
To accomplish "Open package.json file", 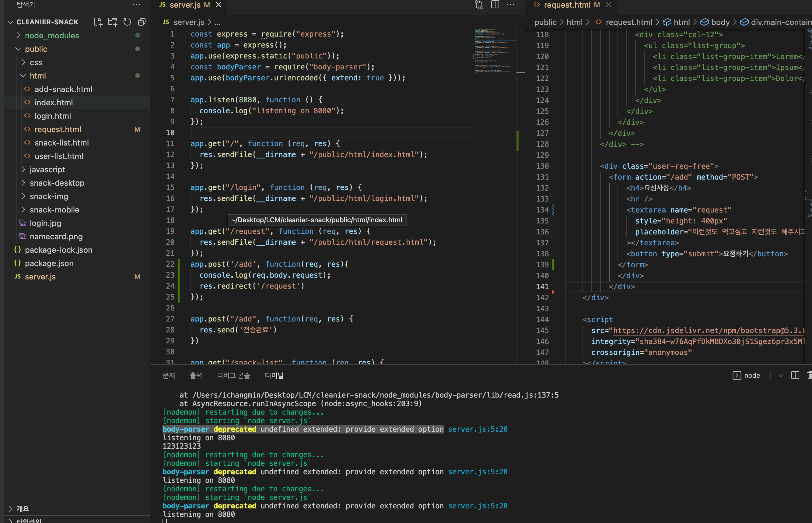I will coord(49,263).
